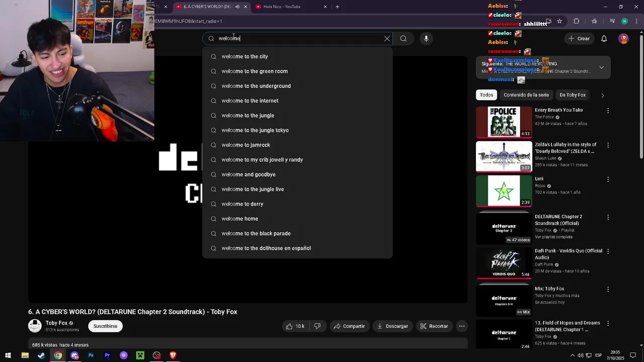Click the Descargar download button
The height and width of the screenshot is (362, 644).
(392, 326)
